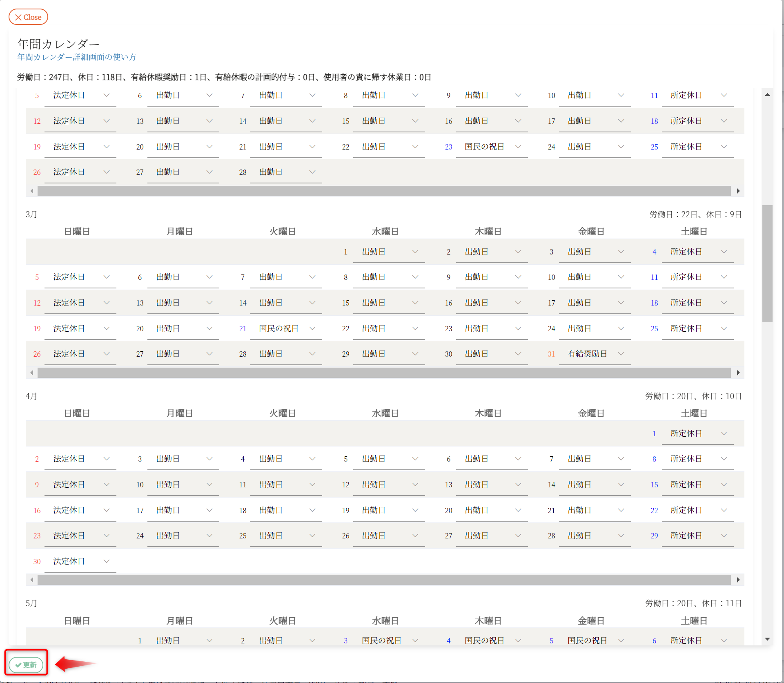This screenshot has height=683, width=784.
Task: Expand February 23 国民の祝日 day-type selector
Action: point(491,147)
